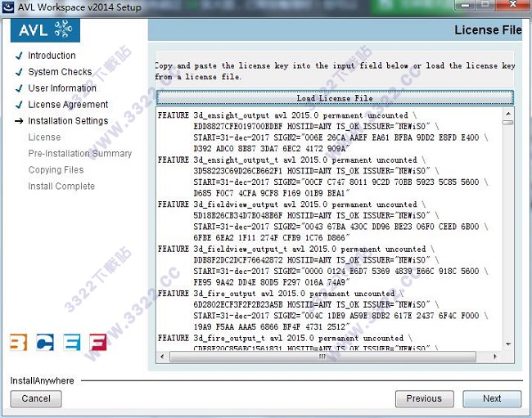Image resolution: width=532 pixels, height=418 pixels.
Task: Select the Installation Settings step
Action: pos(68,121)
